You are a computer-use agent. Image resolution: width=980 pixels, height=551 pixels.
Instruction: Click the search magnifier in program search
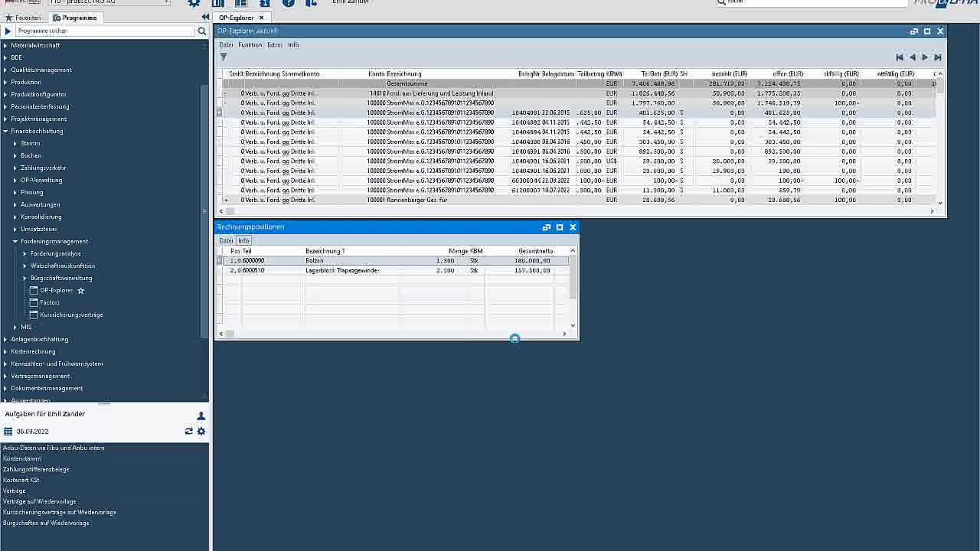point(202,31)
